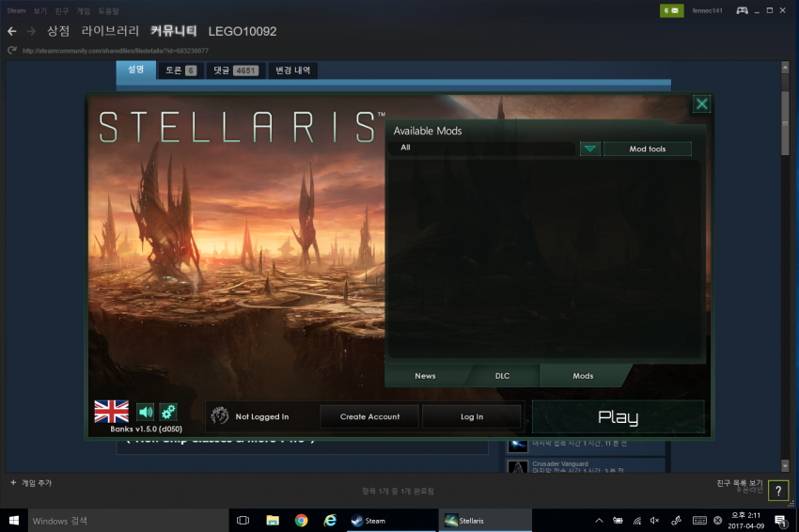
Task: Open File Explorer from the taskbar
Action: click(273, 521)
